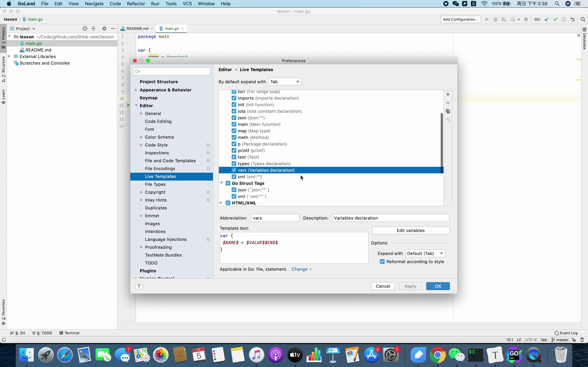
Task: Disable the Go Struct Tags group checkbox
Action: (228, 183)
